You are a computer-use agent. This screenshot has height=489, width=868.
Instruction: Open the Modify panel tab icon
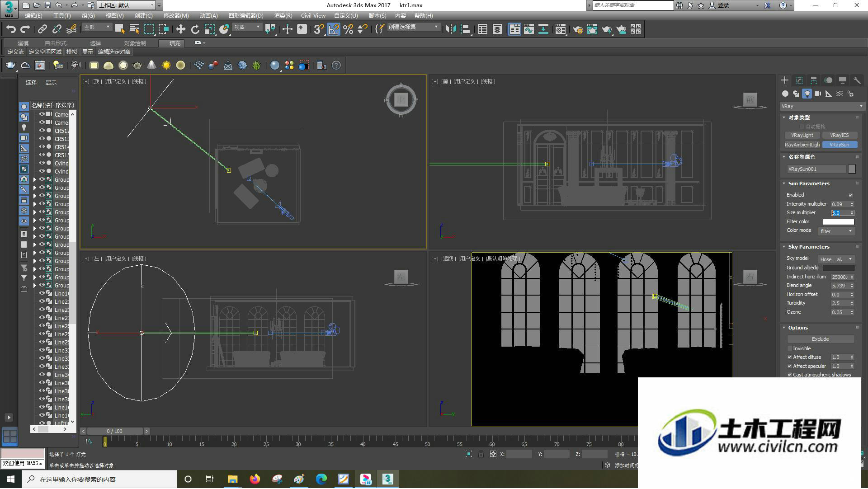tap(799, 80)
